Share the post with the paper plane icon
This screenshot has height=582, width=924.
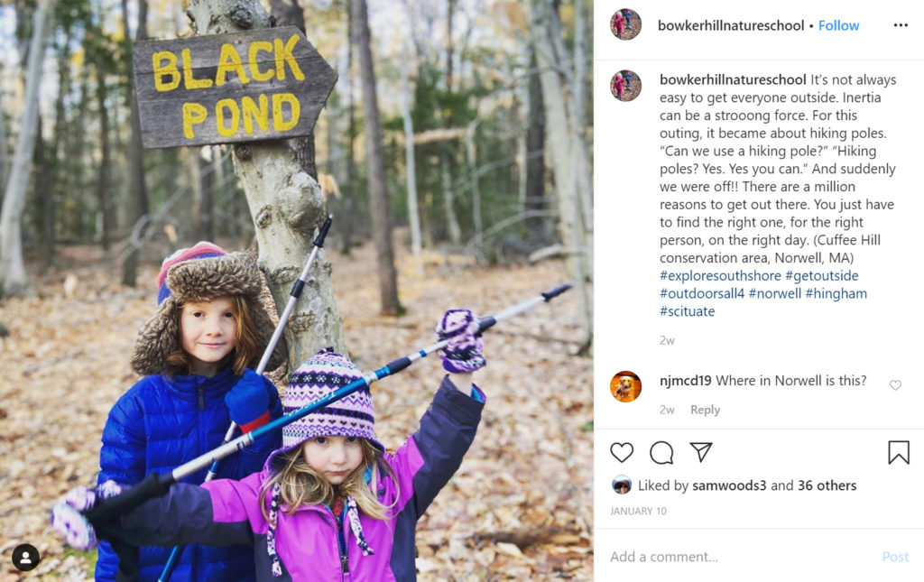[700, 452]
